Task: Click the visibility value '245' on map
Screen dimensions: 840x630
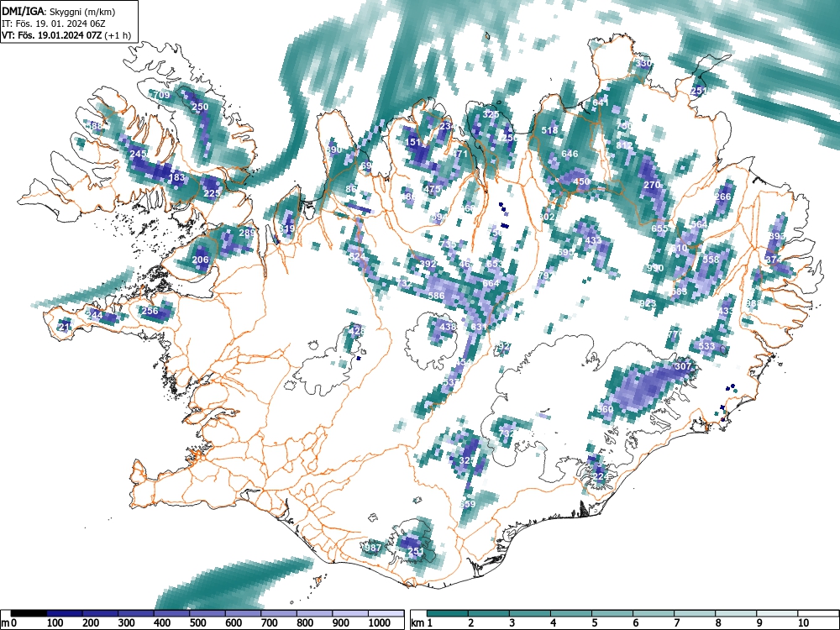Action: (x=139, y=154)
